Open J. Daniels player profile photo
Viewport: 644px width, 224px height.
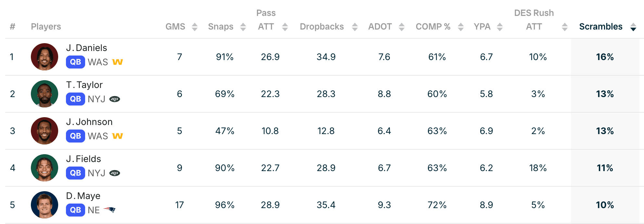[x=45, y=57]
